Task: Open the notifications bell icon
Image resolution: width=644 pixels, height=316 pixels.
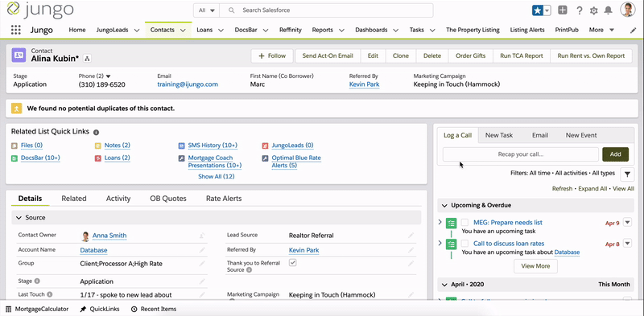Action: click(x=609, y=10)
